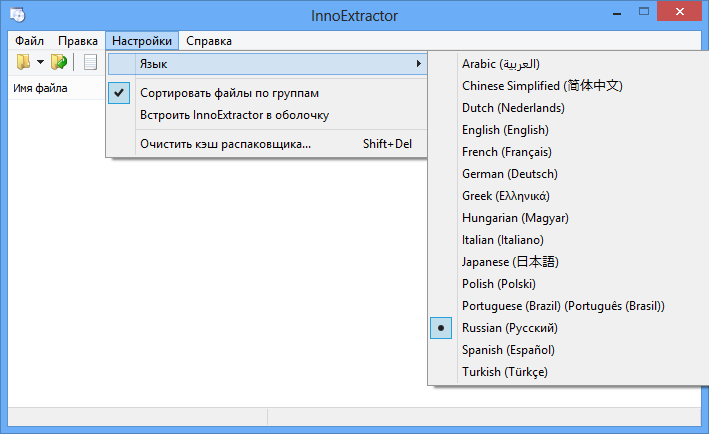Click the folder with green arrow icon
The height and width of the screenshot is (434, 709).
pyautogui.click(x=59, y=62)
